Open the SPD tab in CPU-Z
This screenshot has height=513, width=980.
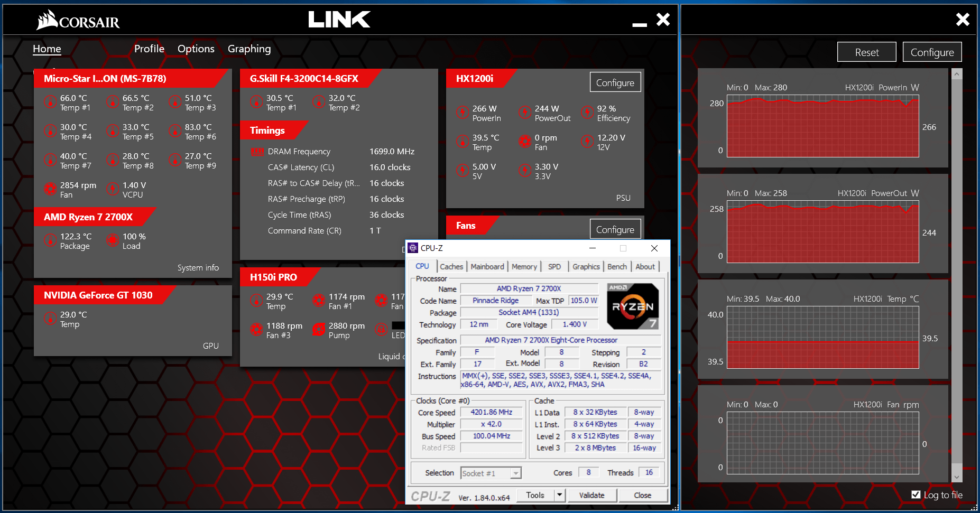click(554, 267)
